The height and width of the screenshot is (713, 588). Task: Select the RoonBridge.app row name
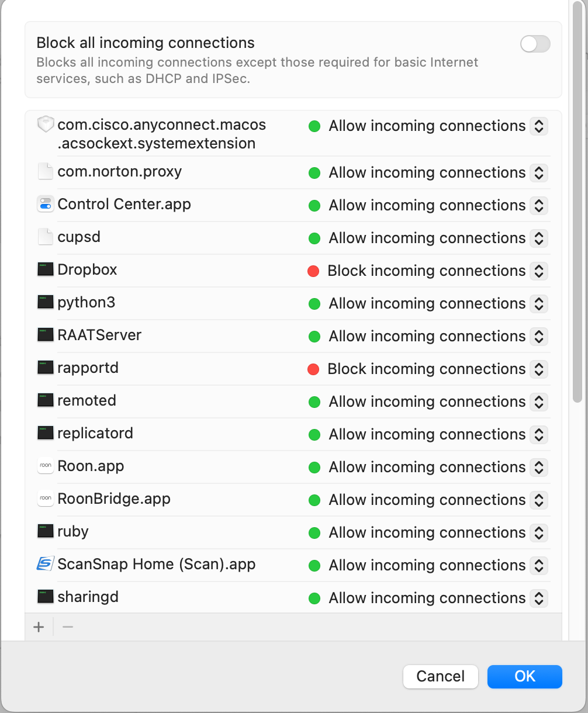coord(114,499)
